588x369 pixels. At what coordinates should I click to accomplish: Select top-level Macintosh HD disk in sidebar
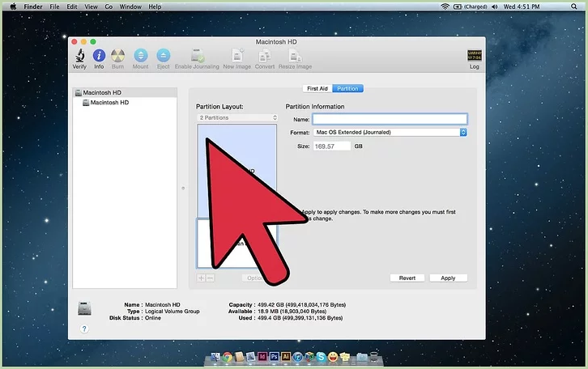pyautogui.click(x=125, y=92)
